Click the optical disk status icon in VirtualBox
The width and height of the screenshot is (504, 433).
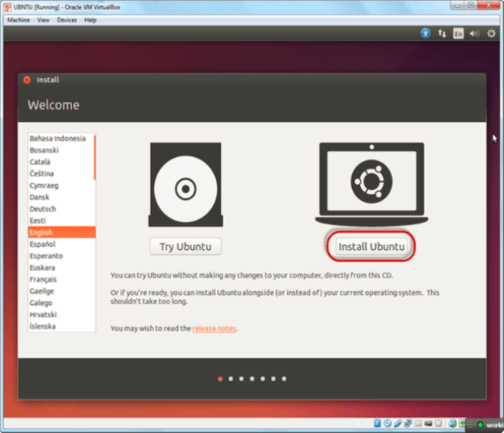(388, 424)
